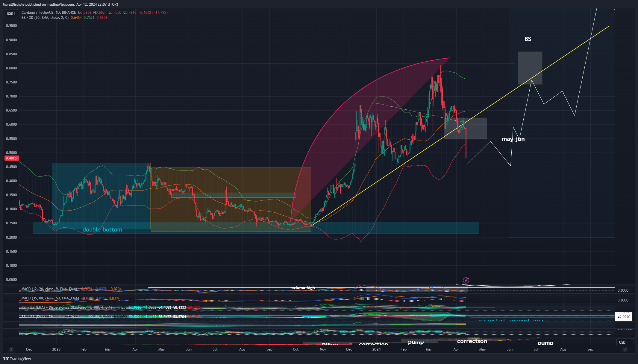
Task: Click the gray BS target box
Action: 530,68
